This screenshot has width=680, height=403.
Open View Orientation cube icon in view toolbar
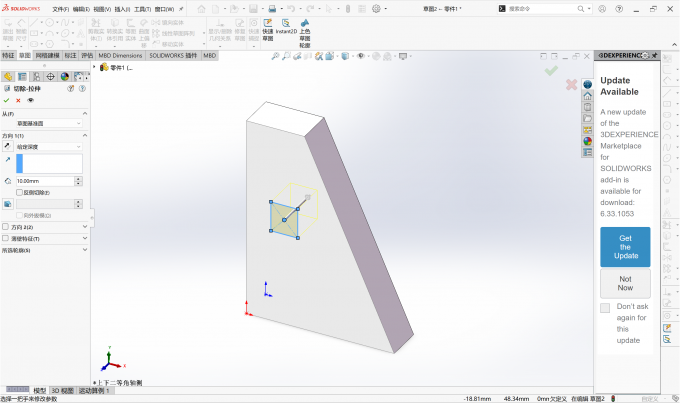click(x=330, y=56)
